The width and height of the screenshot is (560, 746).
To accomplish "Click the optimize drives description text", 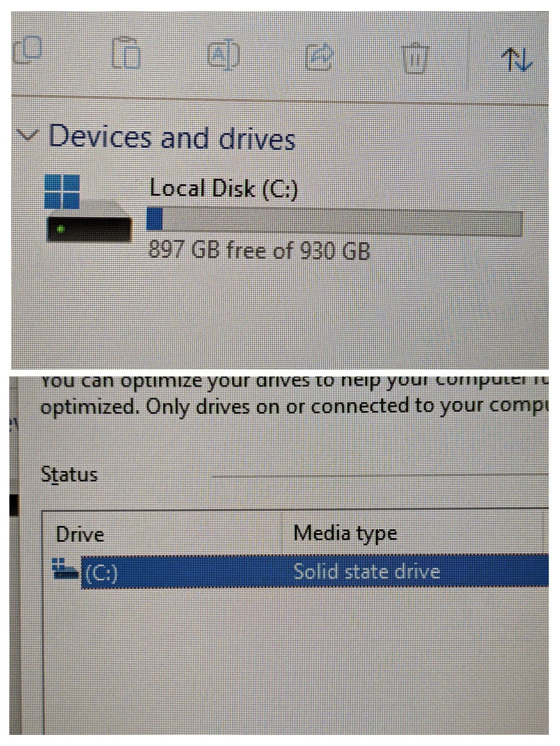I will 295,397.
